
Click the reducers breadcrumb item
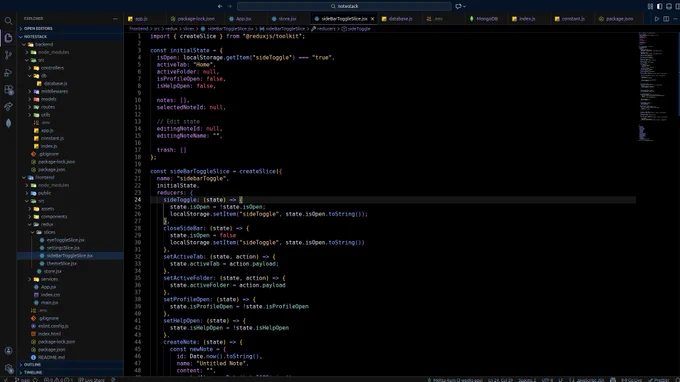point(324,29)
